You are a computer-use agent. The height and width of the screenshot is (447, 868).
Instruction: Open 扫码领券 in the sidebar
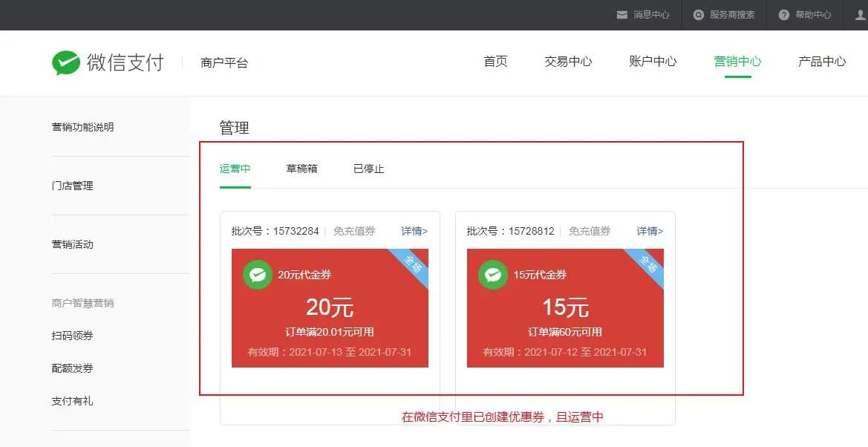(72, 336)
